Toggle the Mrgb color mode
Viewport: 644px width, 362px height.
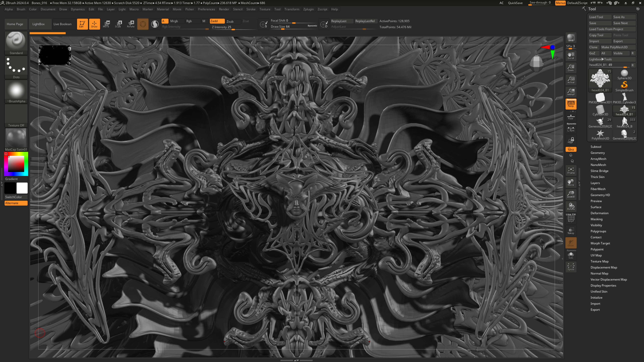coord(174,21)
